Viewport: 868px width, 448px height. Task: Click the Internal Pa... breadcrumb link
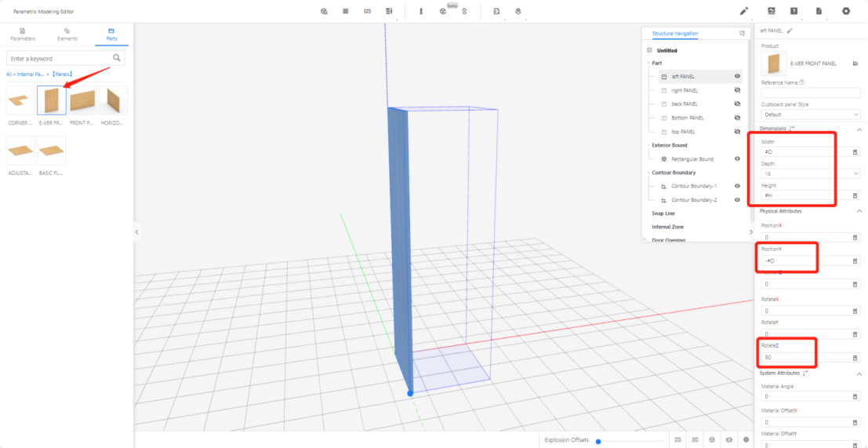31,74
